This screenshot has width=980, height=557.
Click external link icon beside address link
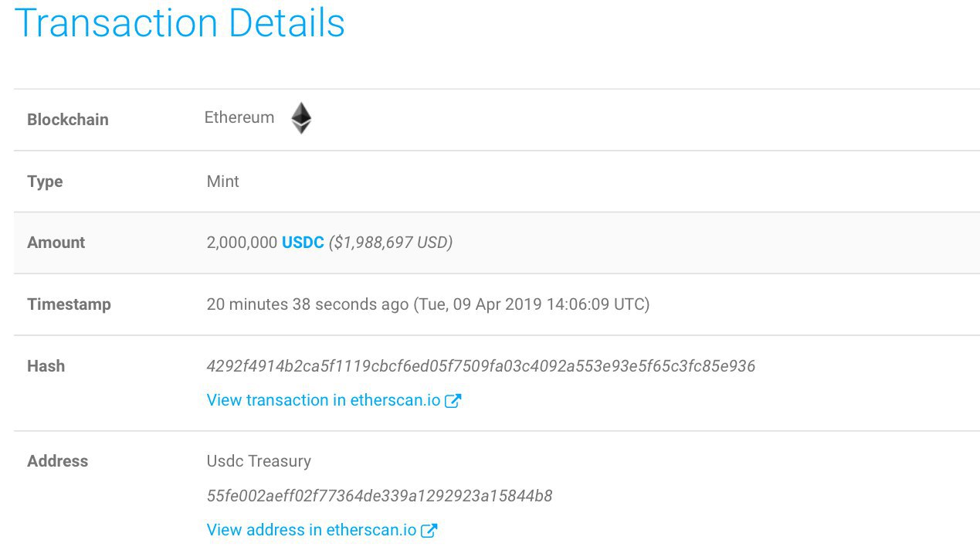point(429,530)
